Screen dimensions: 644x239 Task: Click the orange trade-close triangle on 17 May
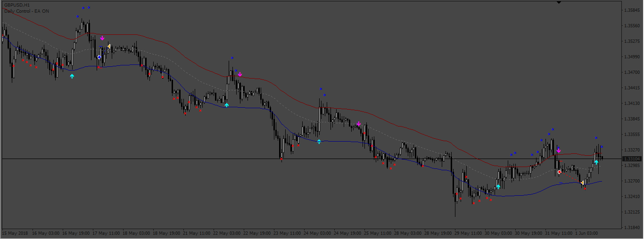click(109, 47)
